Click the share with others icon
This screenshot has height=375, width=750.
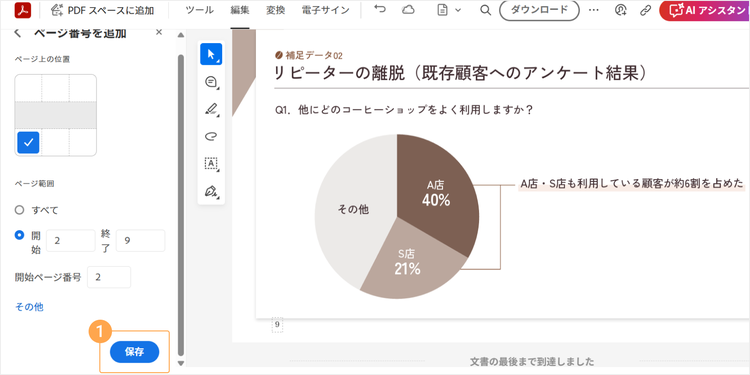(621, 10)
